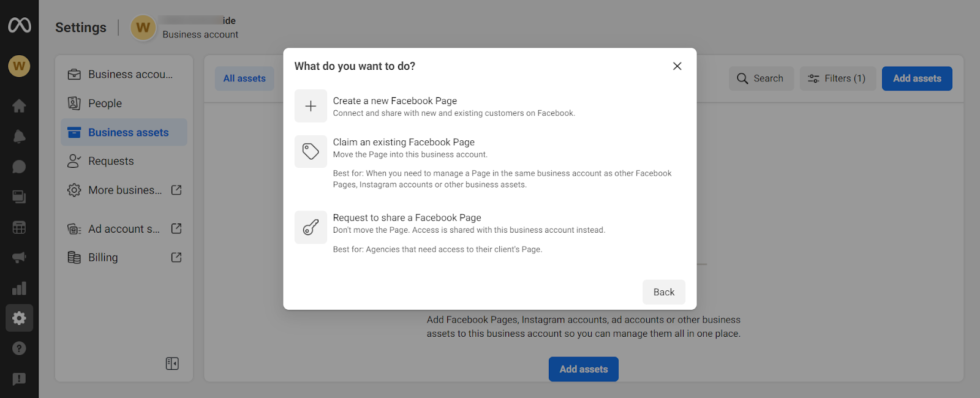The height and width of the screenshot is (398, 980).
Task: Open report a problem icon
Action: click(19, 379)
